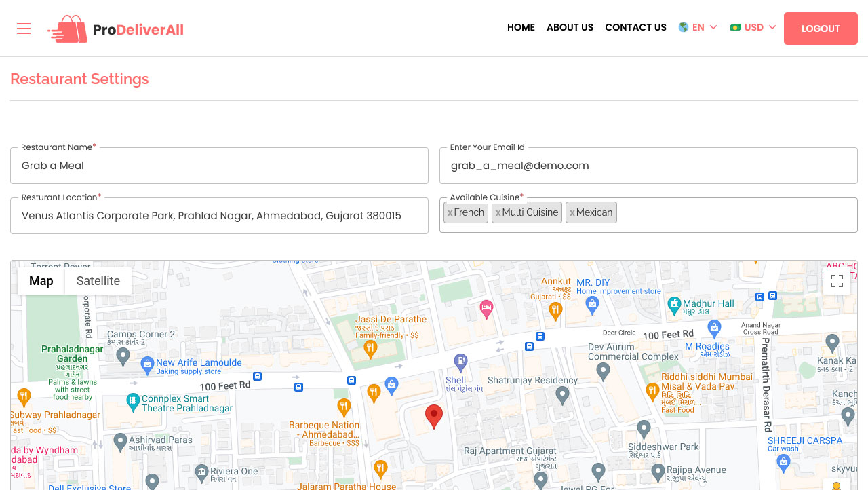Select Connplex Smart Theatre map icon
This screenshot has width=868, height=490.
tap(133, 402)
